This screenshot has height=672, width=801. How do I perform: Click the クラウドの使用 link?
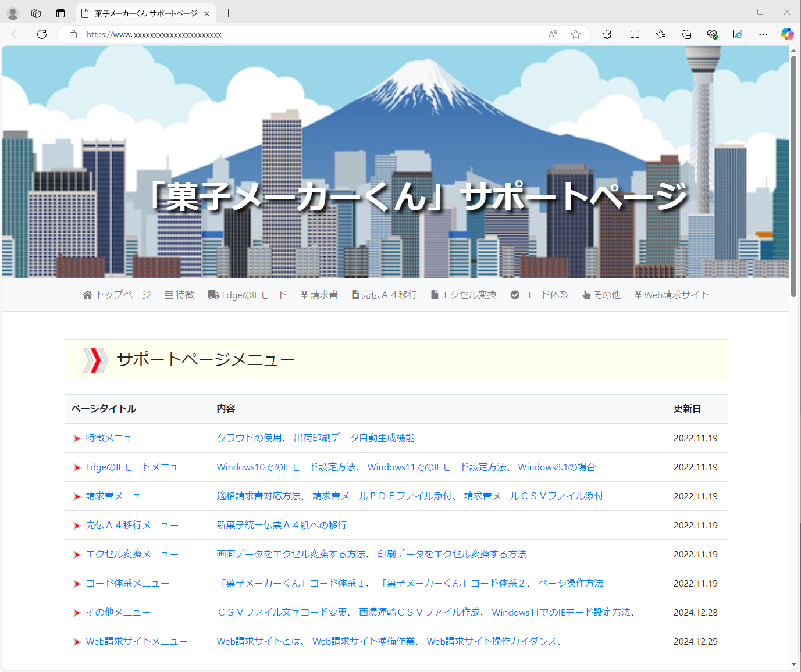click(x=249, y=438)
